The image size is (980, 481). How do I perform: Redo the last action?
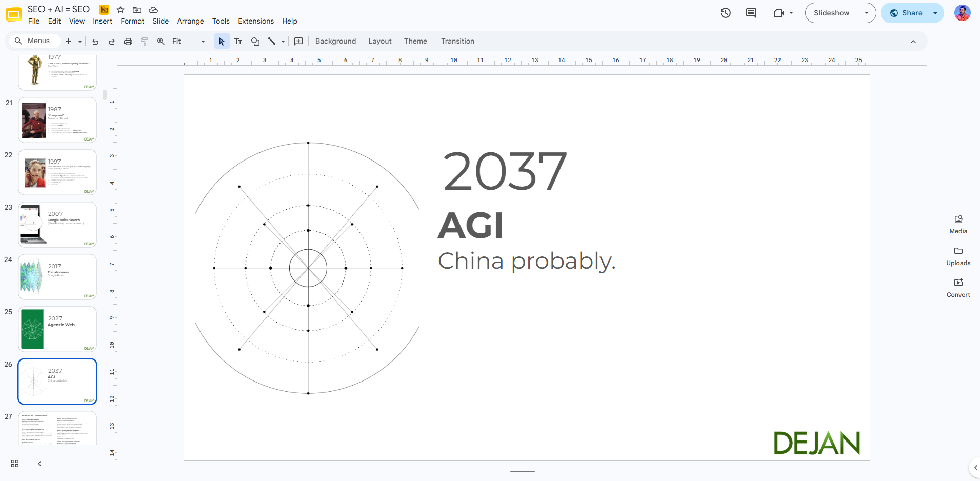(x=111, y=41)
